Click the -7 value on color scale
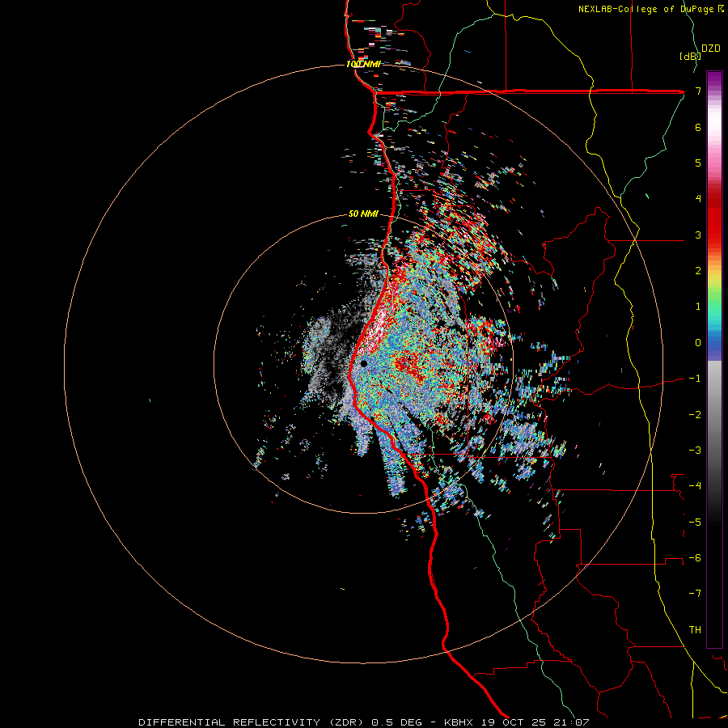 [695, 594]
